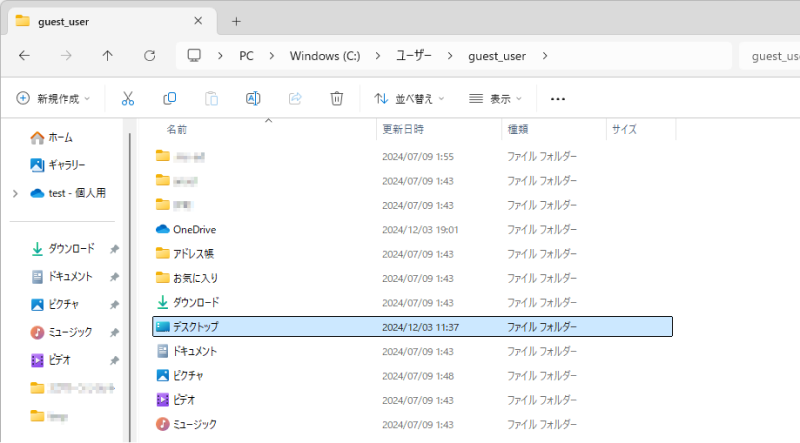Unpin ダウンロード via its pin icon

pos(114,249)
